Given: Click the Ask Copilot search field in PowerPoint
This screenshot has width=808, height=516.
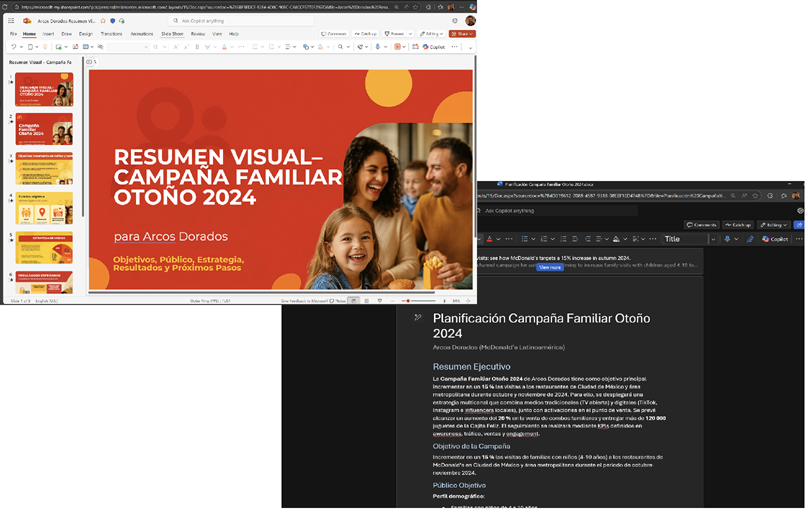Looking at the screenshot, I should coord(241,21).
